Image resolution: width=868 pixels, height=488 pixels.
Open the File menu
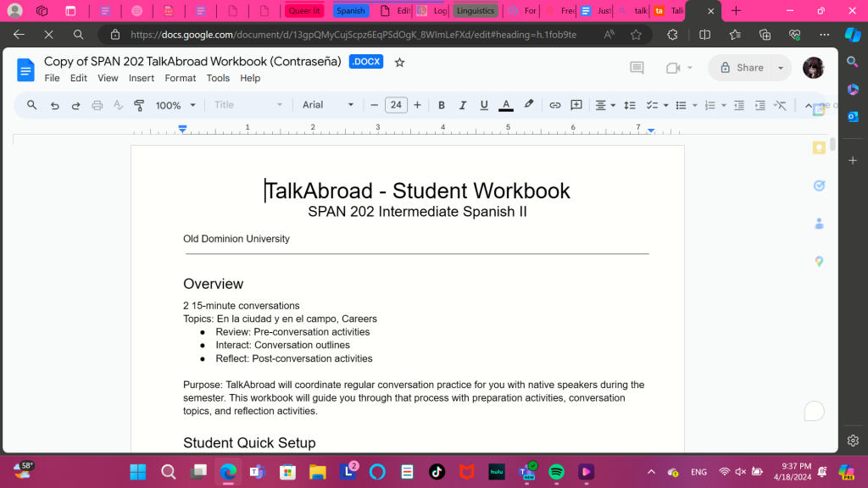(x=52, y=78)
